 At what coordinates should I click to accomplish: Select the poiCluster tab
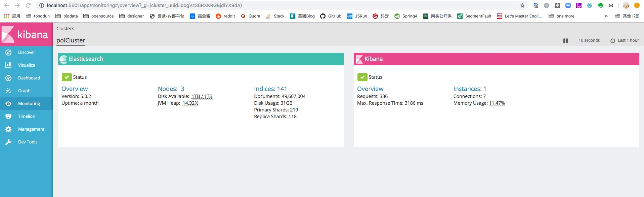point(71,40)
